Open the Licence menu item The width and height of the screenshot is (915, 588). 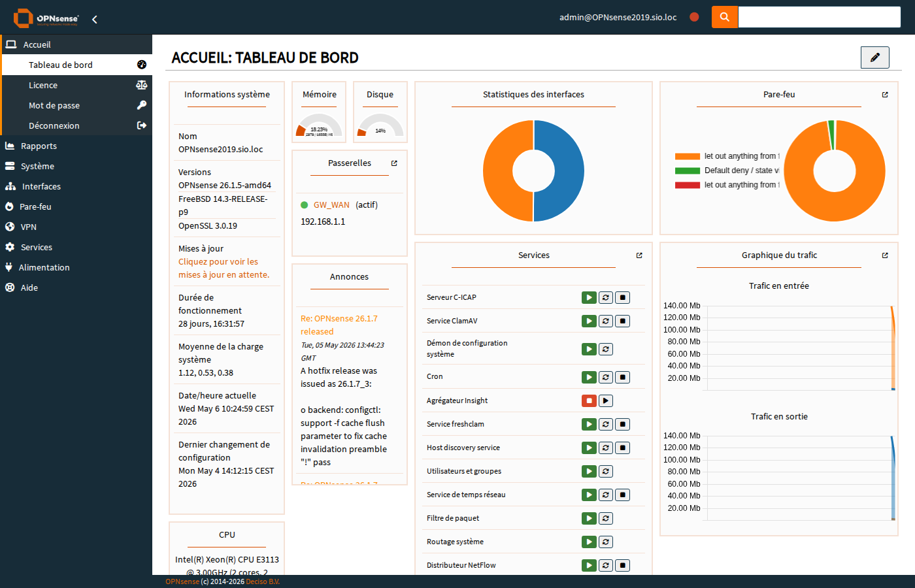point(77,85)
